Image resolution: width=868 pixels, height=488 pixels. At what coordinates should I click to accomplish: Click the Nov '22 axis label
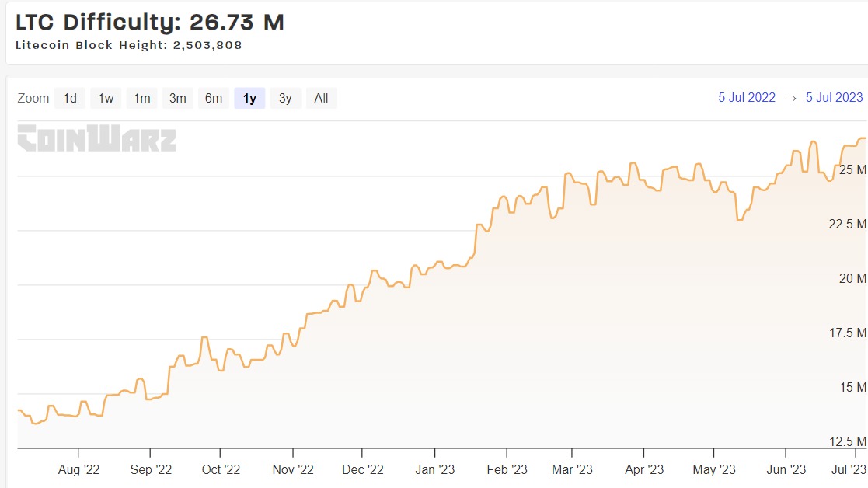point(293,470)
